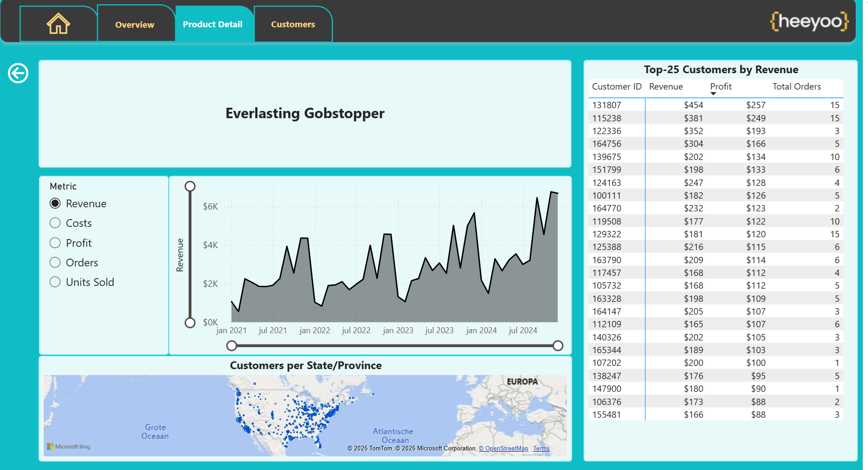Click the right handle of date range slider

pos(558,346)
